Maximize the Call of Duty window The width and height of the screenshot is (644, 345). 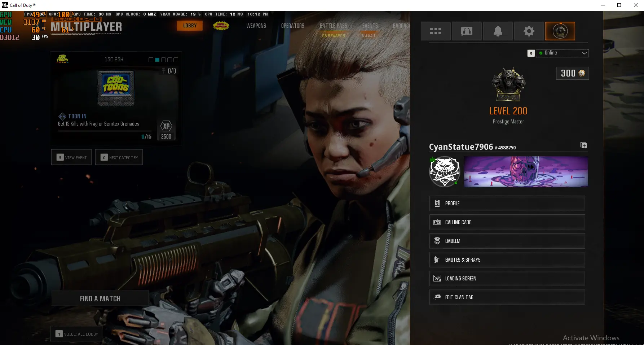coord(619,5)
